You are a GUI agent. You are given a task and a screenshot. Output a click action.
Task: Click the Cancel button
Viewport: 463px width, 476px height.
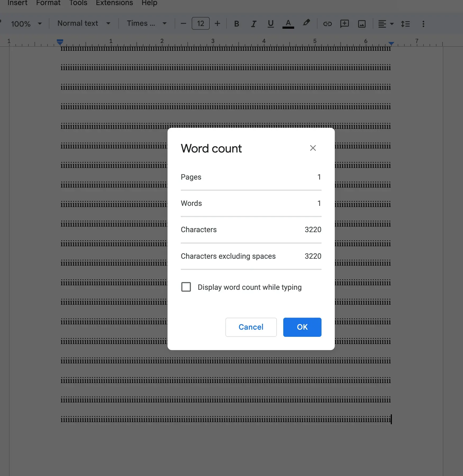pos(251,327)
